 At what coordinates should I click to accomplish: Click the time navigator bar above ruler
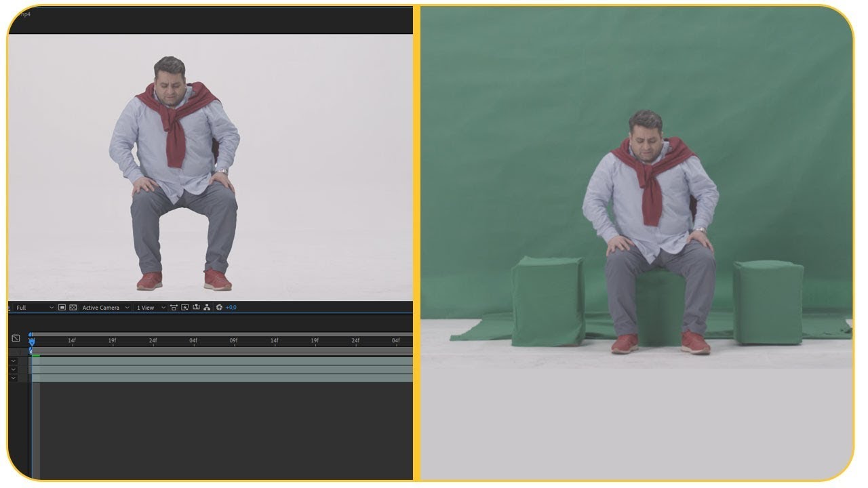[222, 334]
